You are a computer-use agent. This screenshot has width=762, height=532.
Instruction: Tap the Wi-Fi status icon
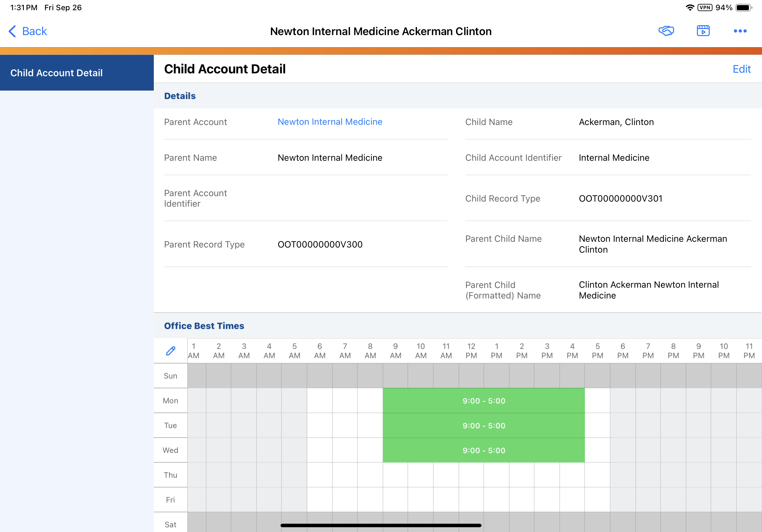[x=690, y=8]
